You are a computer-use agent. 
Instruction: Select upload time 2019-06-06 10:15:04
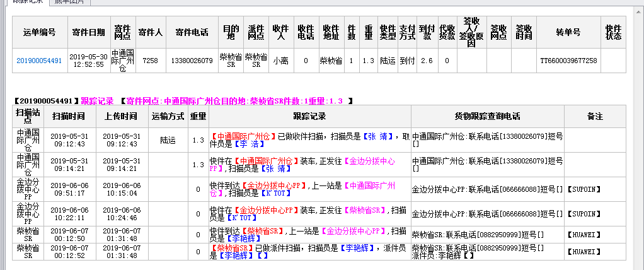pyautogui.click(x=122, y=189)
